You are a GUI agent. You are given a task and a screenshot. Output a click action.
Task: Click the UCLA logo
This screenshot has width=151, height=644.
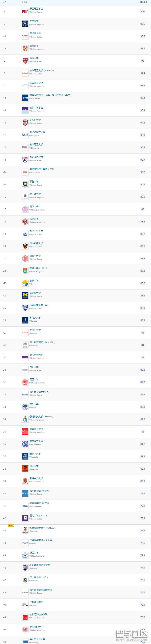[x=25, y=493]
